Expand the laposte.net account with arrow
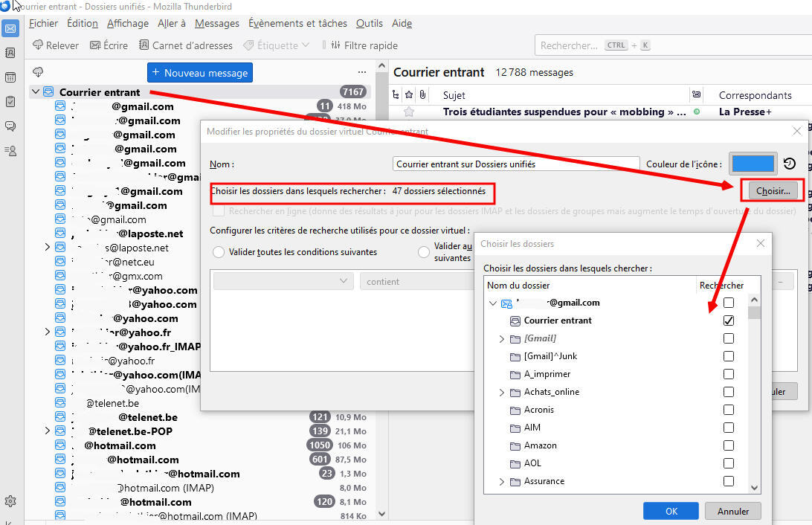The height and width of the screenshot is (525, 812). tap(47, 248)
